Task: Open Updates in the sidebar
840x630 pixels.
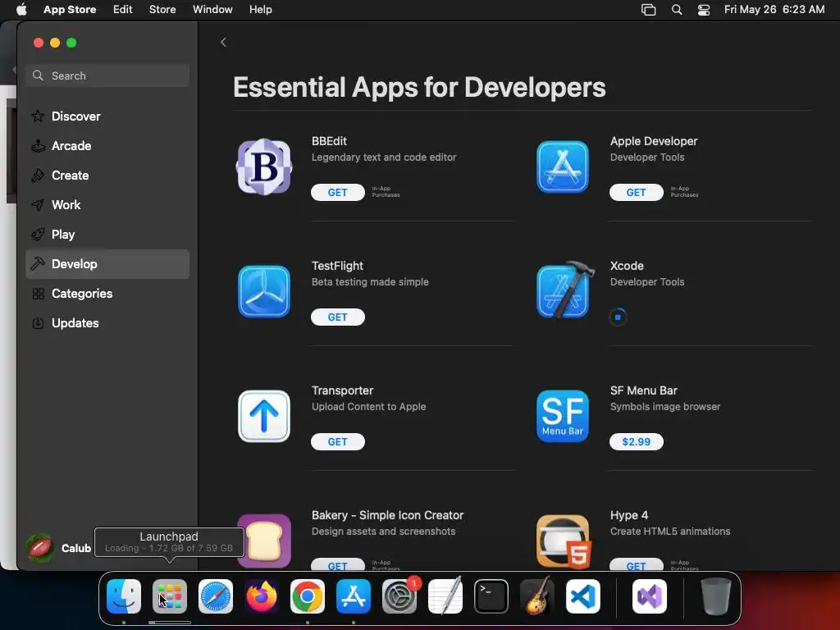Action: pyautogui.click(x=107, y=323)
